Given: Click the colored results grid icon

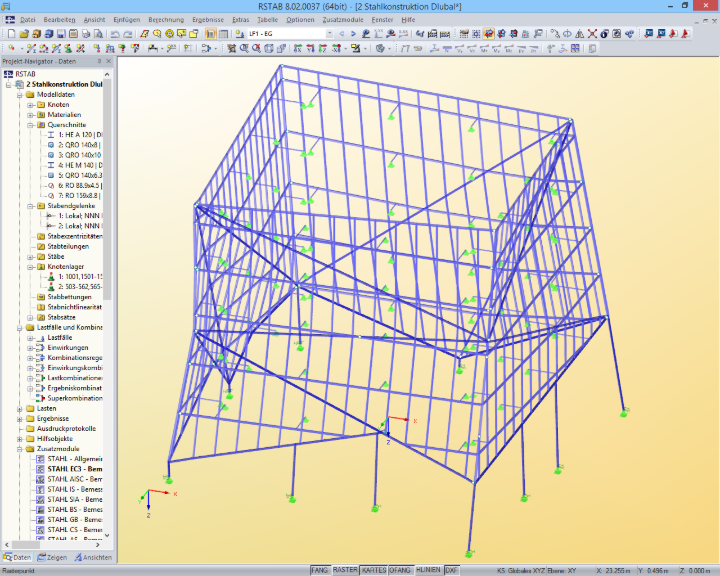Looking at the screenshot, I should 575,48.
